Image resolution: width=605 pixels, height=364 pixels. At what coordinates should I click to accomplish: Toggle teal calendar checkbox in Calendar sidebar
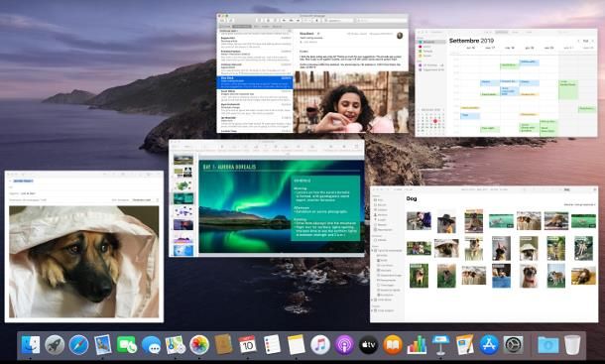coord(421,42)
